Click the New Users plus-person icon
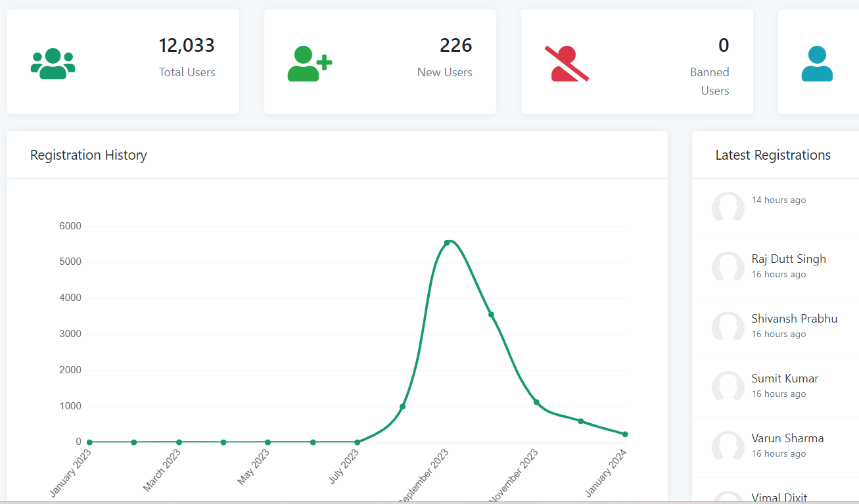The width and height of the screenshot is (859, 504). [310, 64]
